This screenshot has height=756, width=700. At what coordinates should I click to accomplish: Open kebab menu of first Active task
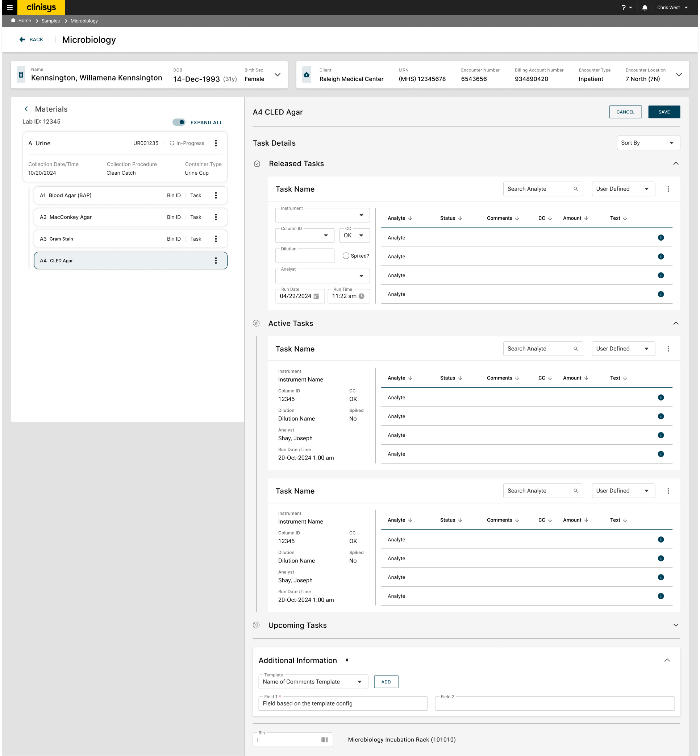[668, 349]
